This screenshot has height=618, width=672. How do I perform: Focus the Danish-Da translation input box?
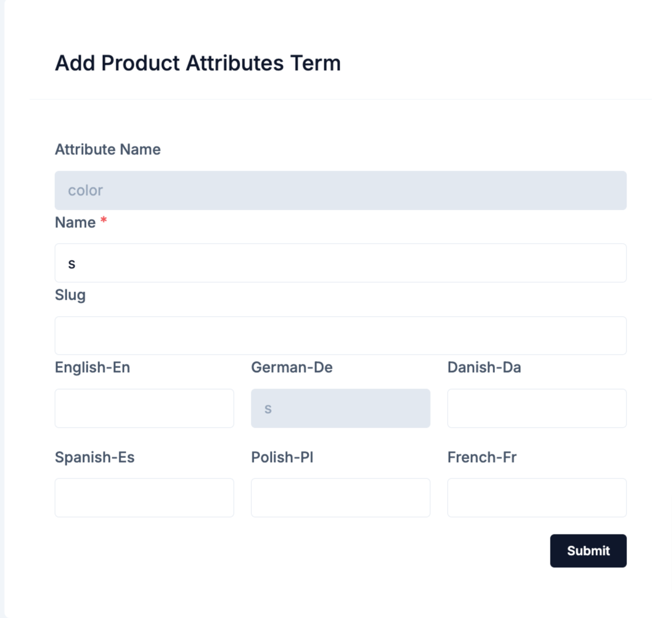pos(537,408)
